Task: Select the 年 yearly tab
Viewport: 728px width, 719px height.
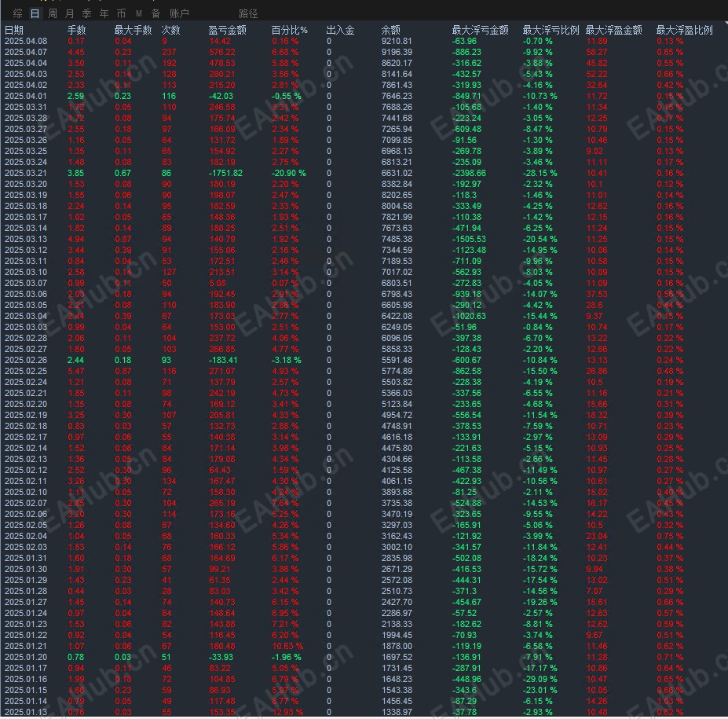Action: pos(104,14)
